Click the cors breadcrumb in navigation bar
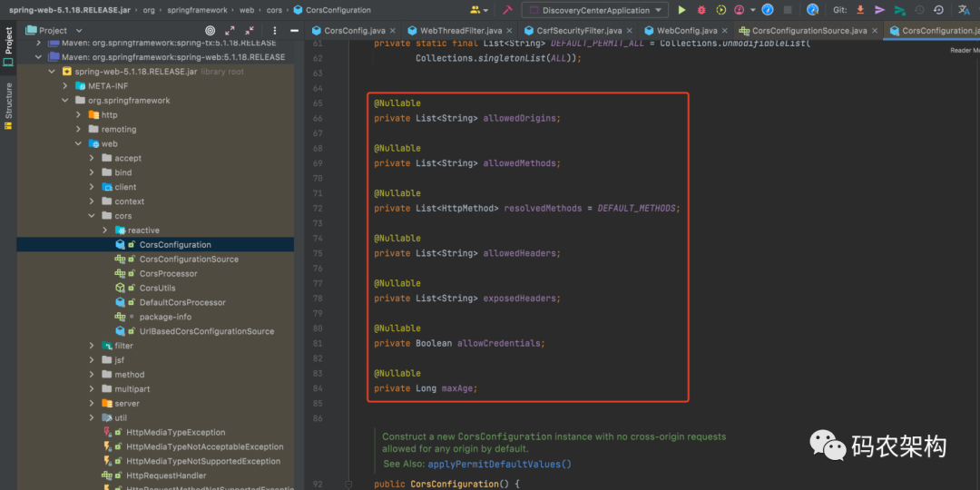Screen dimensions: 980x490 275,10
